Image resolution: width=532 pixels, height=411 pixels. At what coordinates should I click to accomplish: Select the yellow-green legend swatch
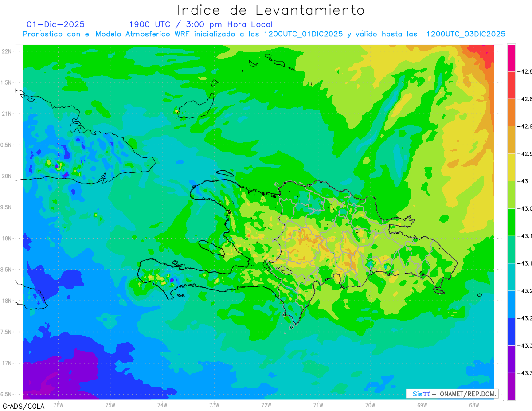pos(511,195)
